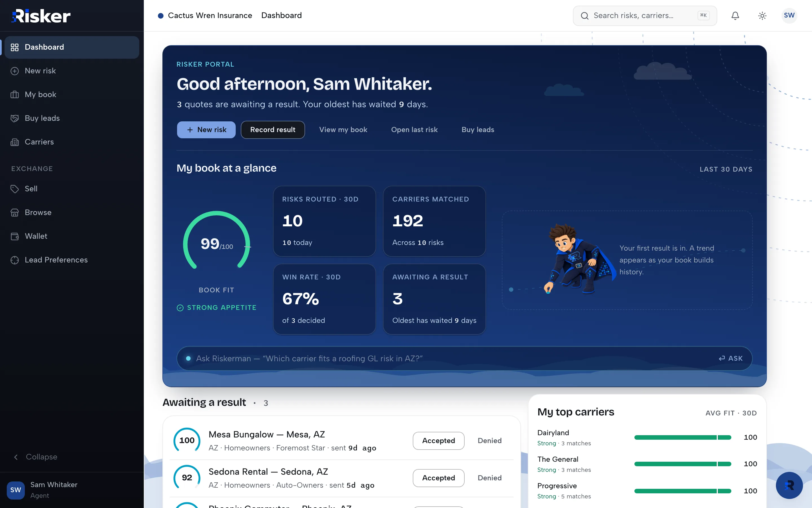Click the search magnifier icon
The height and width of the screenshot is (508, 812).
(x=584, y=16)
